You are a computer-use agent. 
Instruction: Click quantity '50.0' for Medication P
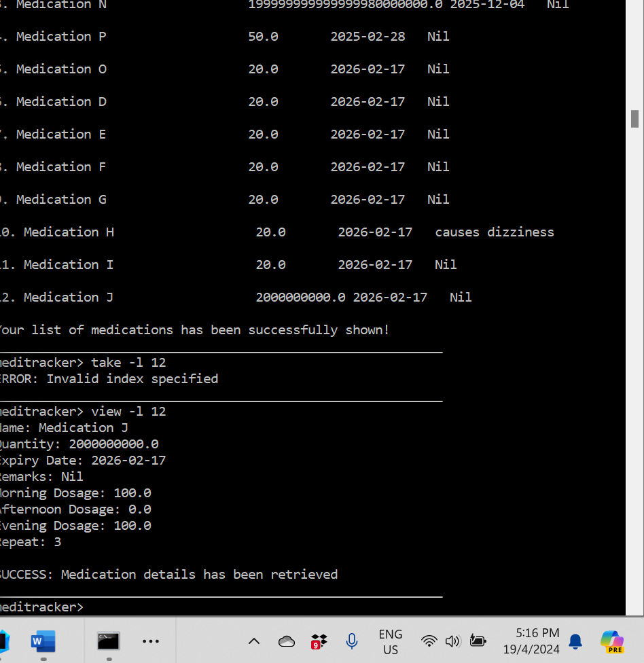click(263, 37)
